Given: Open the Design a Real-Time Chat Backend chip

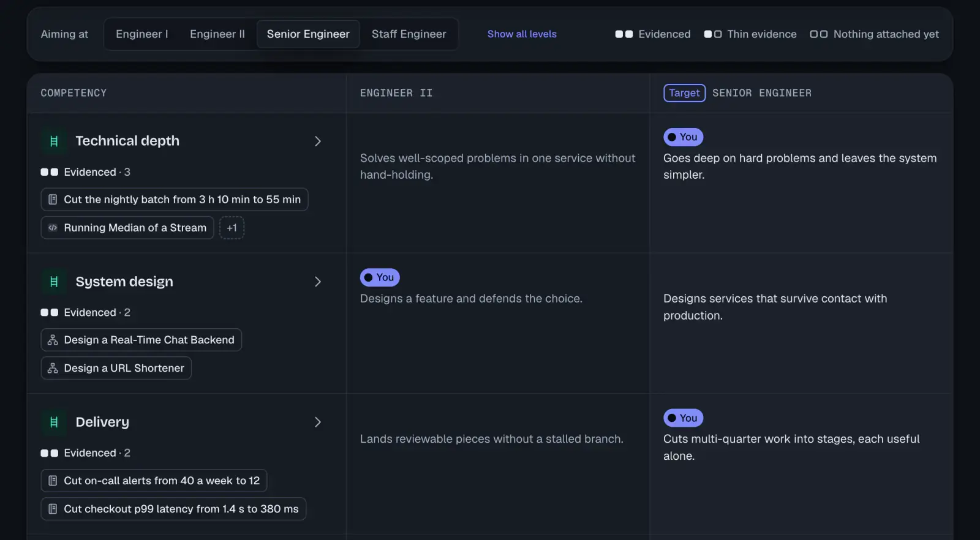Looking at the screenshot, I should point(141,340).
